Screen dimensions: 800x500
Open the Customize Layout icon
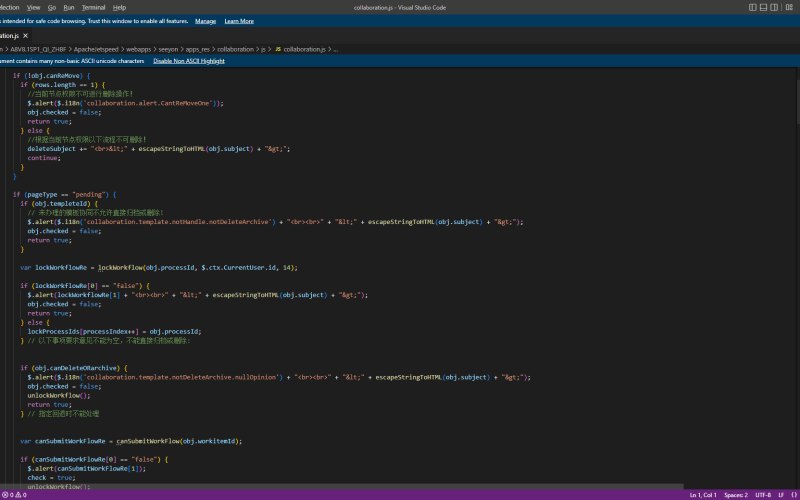789,7
